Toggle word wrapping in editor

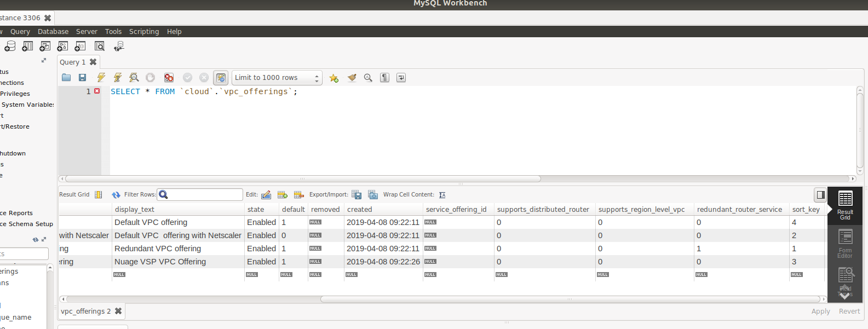(401, 78)
